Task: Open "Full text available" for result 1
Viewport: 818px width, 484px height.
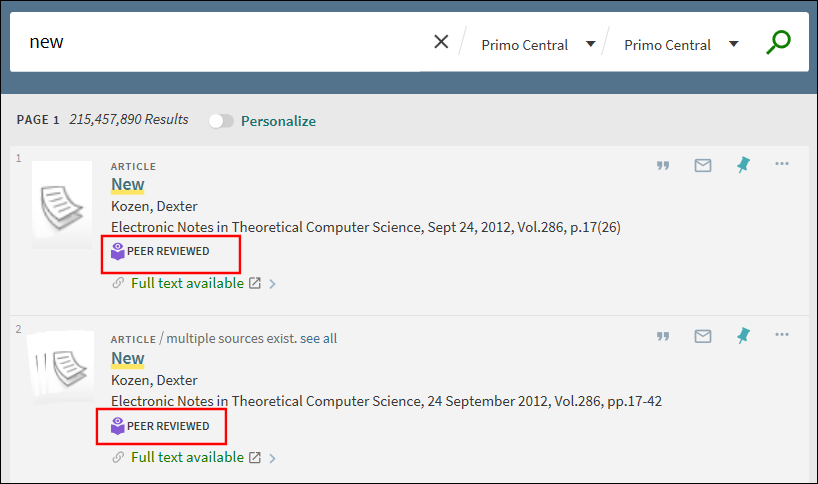Action: [x=187, y=283]
